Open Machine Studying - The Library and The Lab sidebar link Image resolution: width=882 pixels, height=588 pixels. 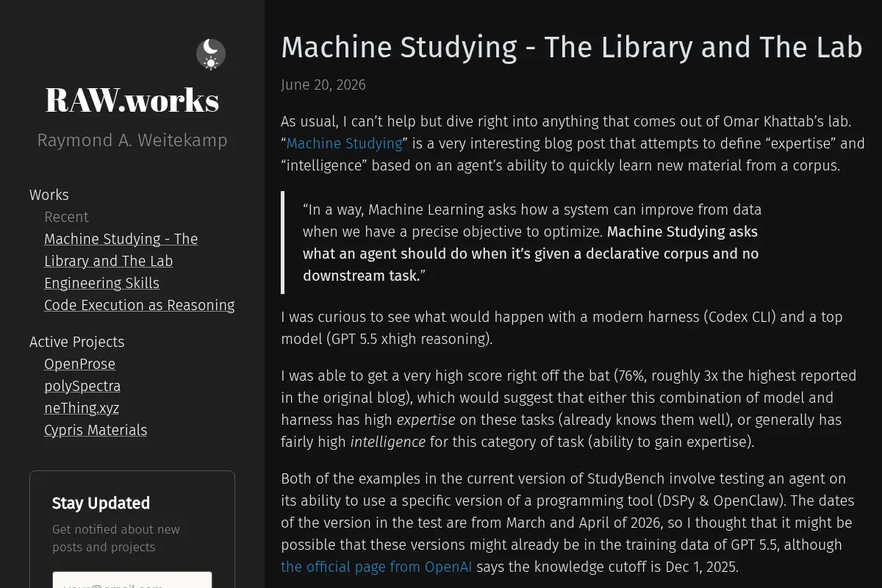pos(121,250)
